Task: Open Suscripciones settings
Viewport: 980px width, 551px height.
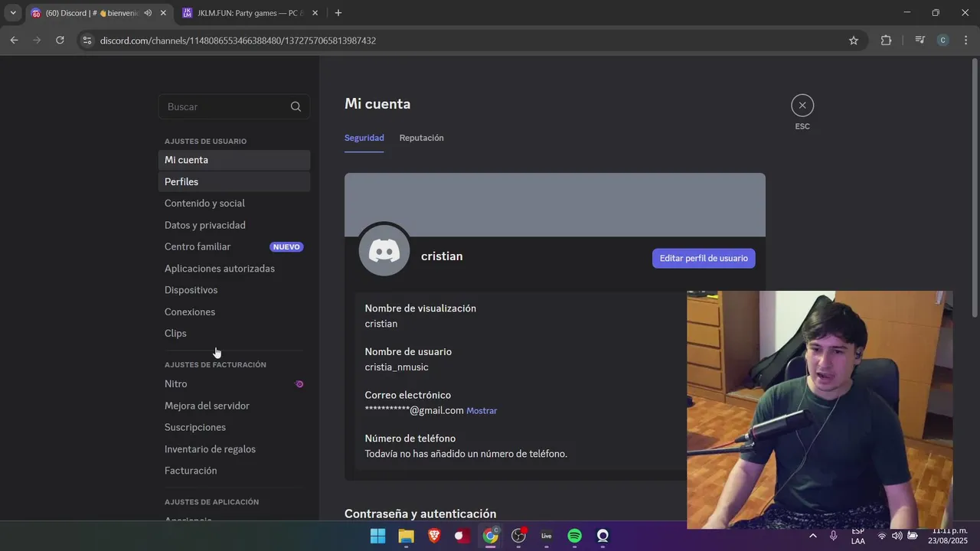Action: pos(234,427)
